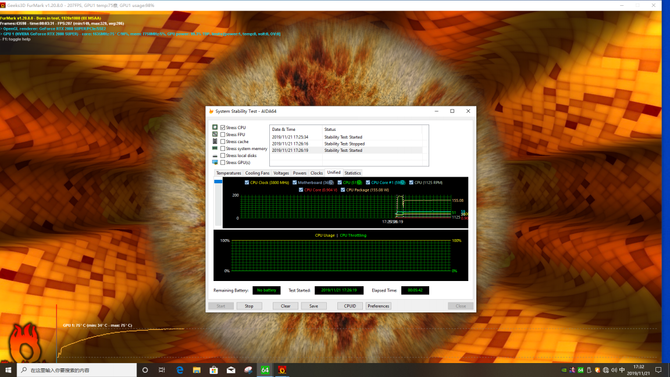This screenshot has height=377, width=670.
Task: Enable the Stress GPU(s) checkbox
Action: (x=223, y=162)
